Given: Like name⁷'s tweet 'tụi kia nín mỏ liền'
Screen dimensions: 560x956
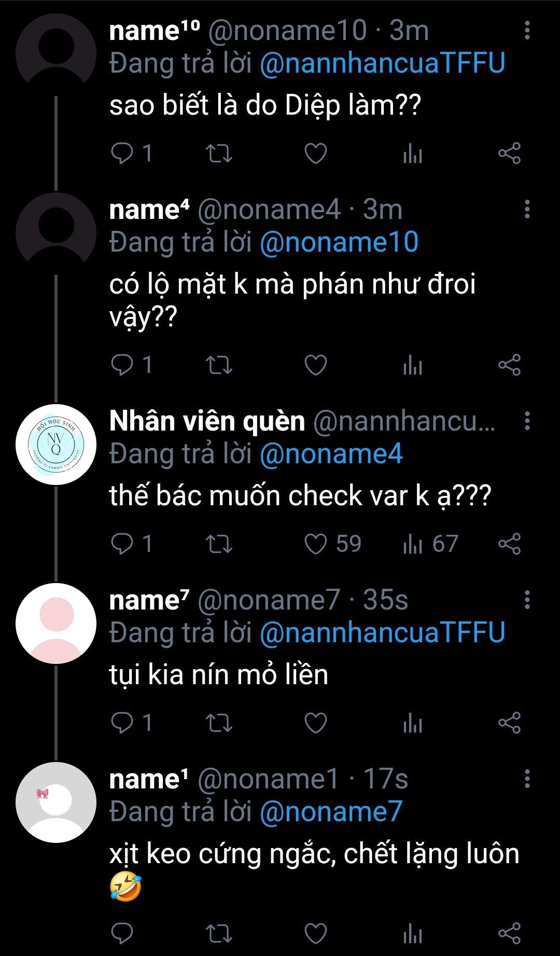Looking at the screenshot, I should 315,723.
